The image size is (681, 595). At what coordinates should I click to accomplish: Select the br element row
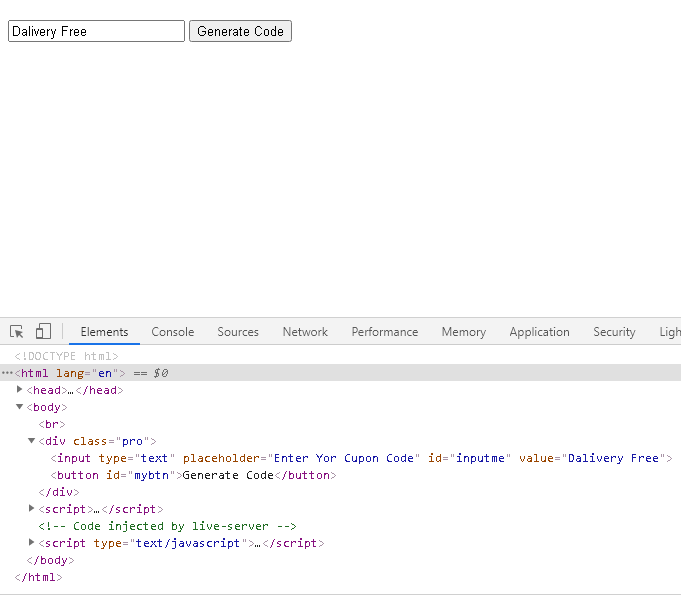point(52,424)
